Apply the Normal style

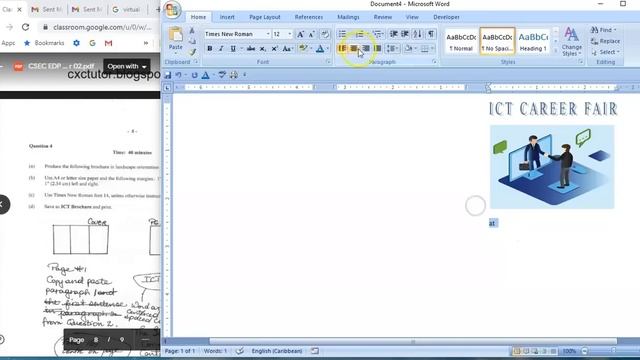point(461,41)
